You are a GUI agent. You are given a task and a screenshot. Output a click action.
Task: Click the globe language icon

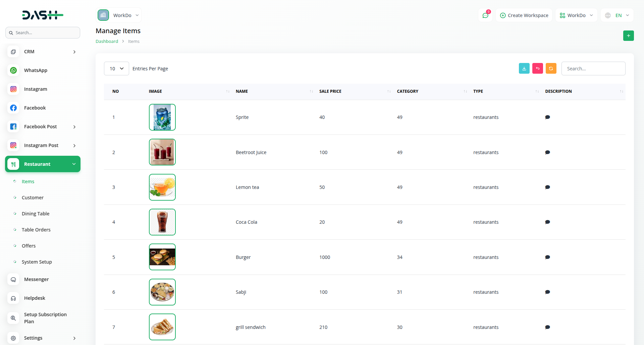click(x=608, y=15)
